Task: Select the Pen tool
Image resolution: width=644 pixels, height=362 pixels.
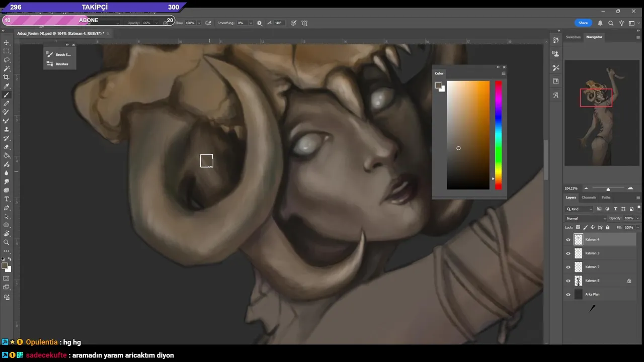Action: coord(7,208)
